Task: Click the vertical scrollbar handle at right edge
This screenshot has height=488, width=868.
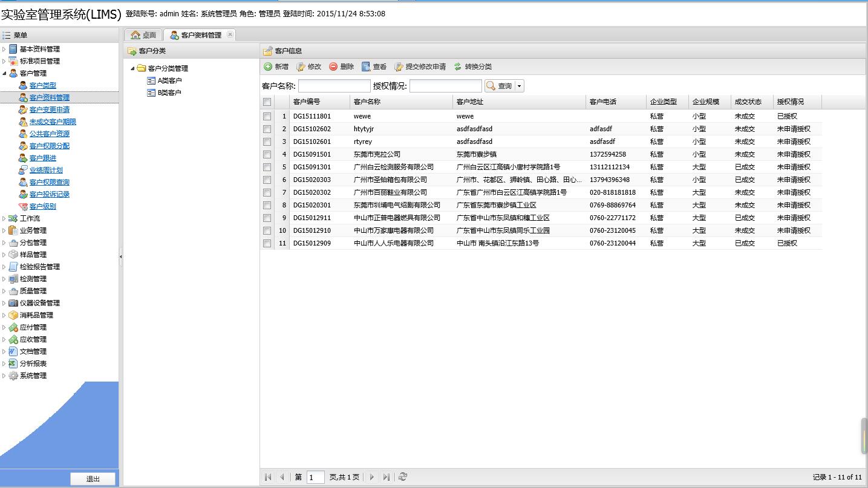Action: tap(864, 435)
